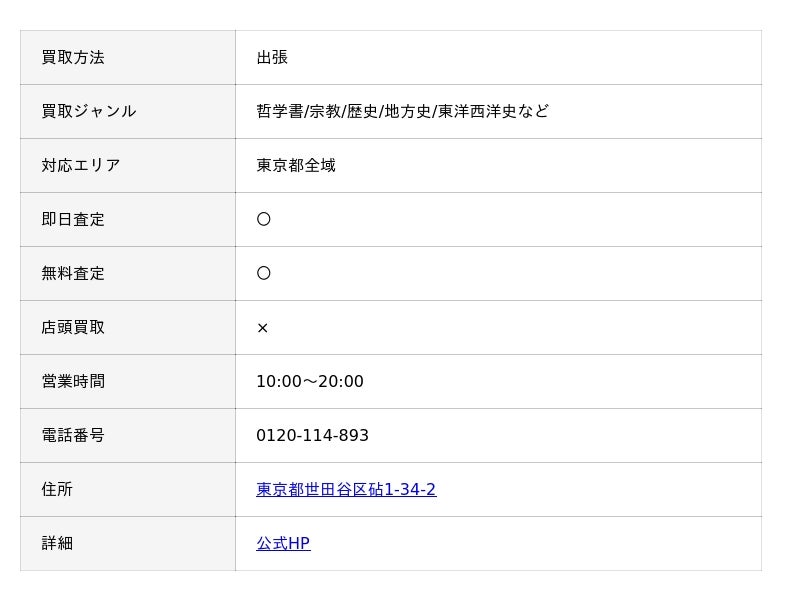Open the 公式HP link

[x=283, y=543]
